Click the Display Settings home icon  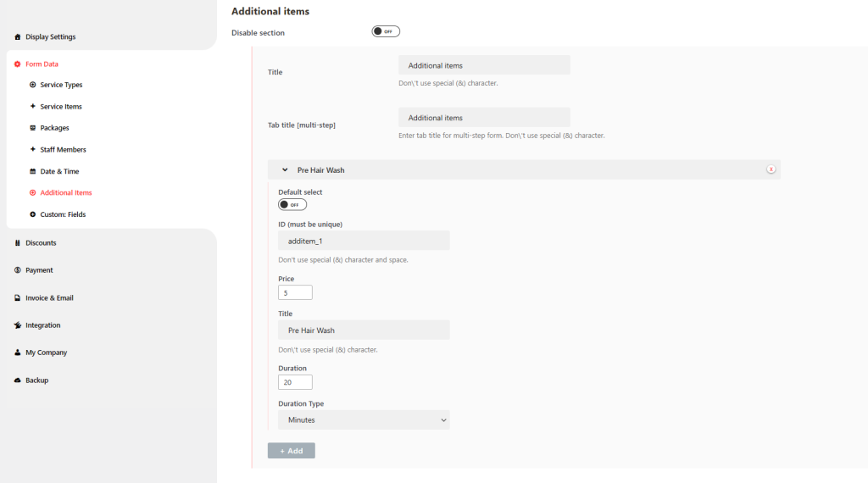click(x=18, y=37)
